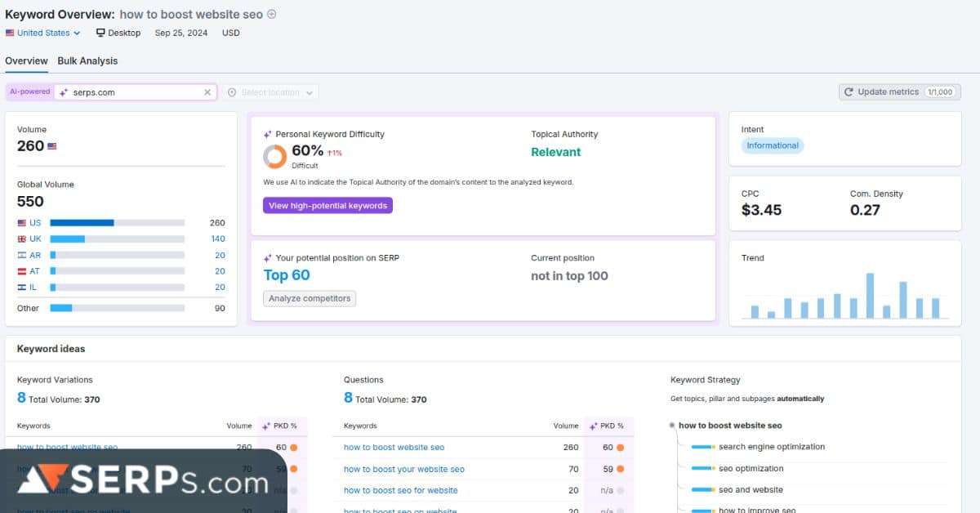Click the USD currency label

tap(231, 33)
